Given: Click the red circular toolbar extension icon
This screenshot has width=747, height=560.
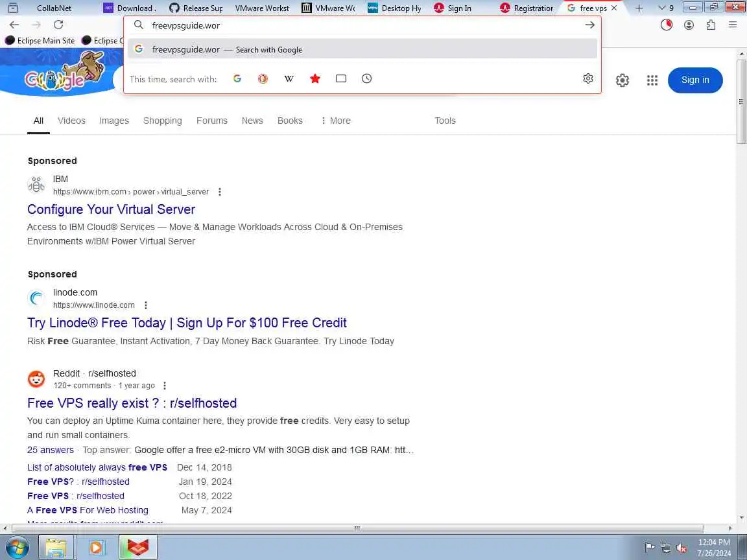Looking at the screenshot, I should [x=667, y=25].
